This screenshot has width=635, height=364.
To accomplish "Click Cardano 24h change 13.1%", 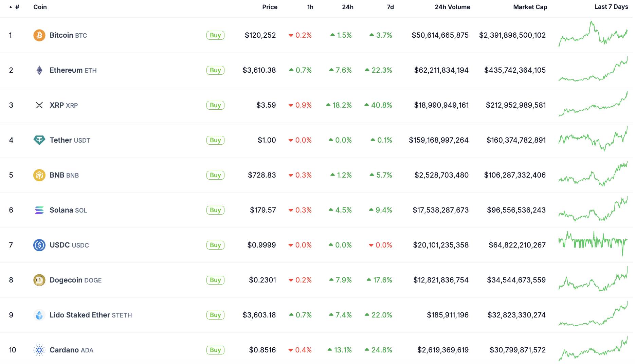I will coord(340,350).
